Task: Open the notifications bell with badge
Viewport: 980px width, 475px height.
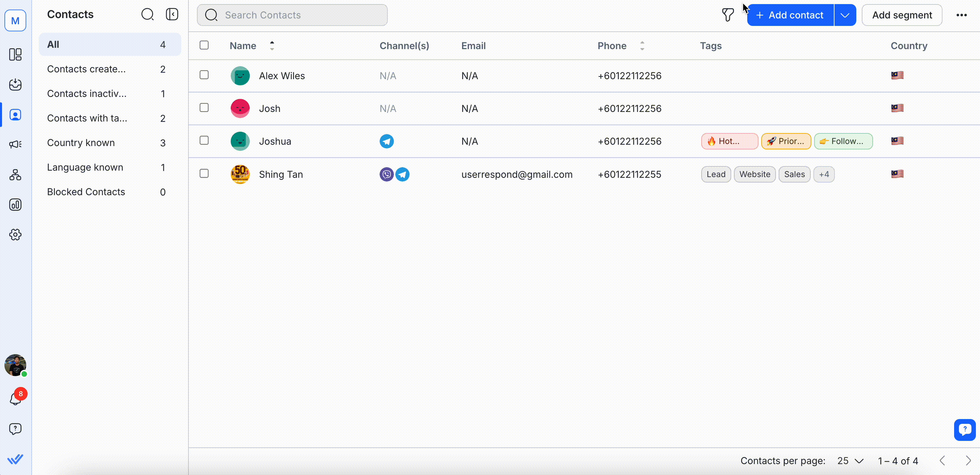Action: coord(15,399)
